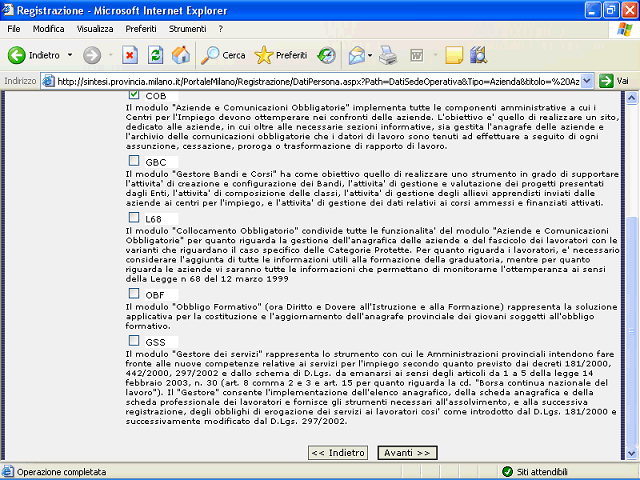This screenshot has width=640, height=480.
Task: Click the GBC module label
Action: 156,162
